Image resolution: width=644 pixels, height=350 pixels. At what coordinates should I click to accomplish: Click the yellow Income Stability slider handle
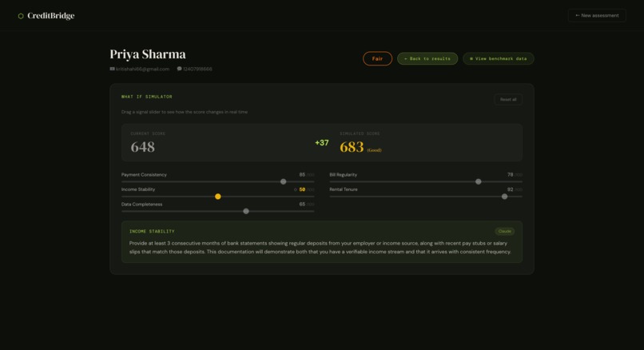pyautogui.click(x=218, y=197)
